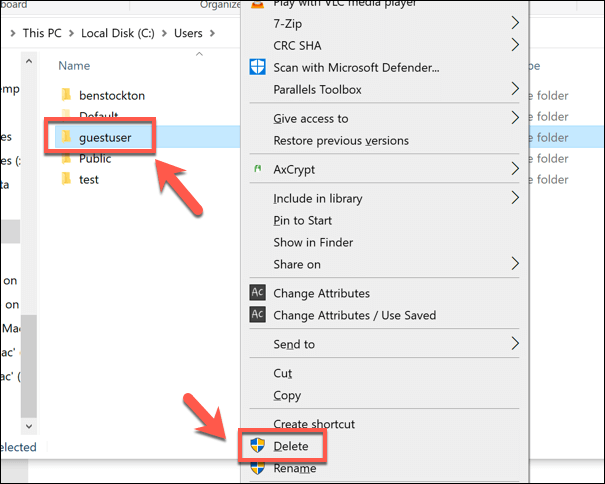Image resolution: width=605 pixels, height=484 pixels.
Task: Click the test folder icon
Action: click(66, 179)
